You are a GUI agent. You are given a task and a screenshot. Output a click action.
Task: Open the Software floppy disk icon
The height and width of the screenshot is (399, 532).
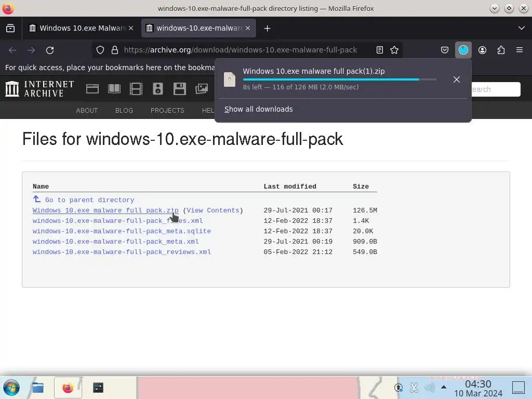pyautogui.click(x=179, y=89)
